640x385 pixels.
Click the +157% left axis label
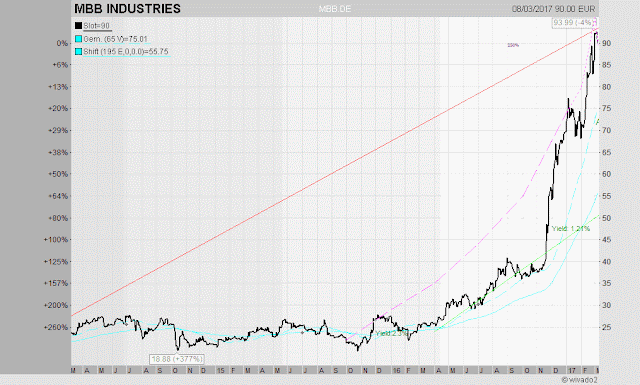56,283
